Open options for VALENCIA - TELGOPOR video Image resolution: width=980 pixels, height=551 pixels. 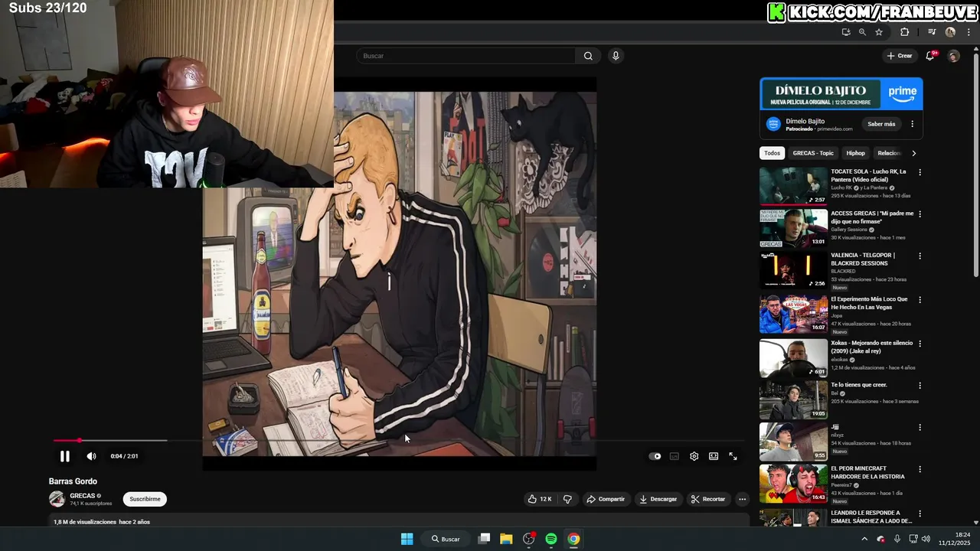tap(920, 256)
